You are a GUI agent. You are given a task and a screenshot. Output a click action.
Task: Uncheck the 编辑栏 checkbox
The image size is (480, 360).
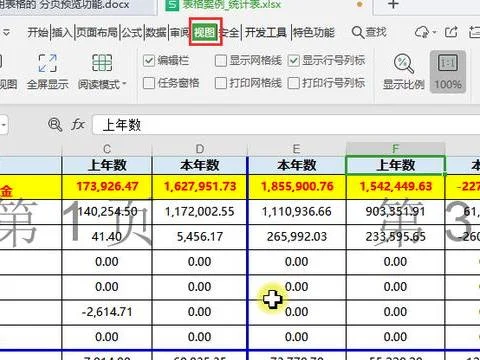149,61
